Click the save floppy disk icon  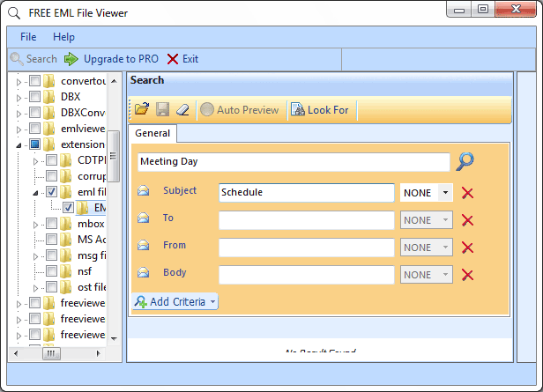pyautogui.click(x=162, y=109)
